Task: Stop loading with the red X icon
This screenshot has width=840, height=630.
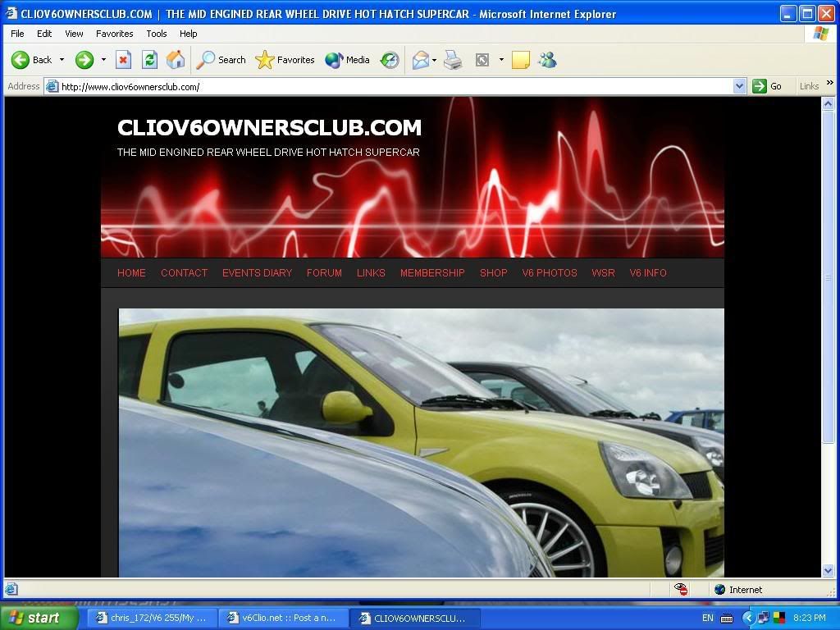Action: click(x=124, y=60)
